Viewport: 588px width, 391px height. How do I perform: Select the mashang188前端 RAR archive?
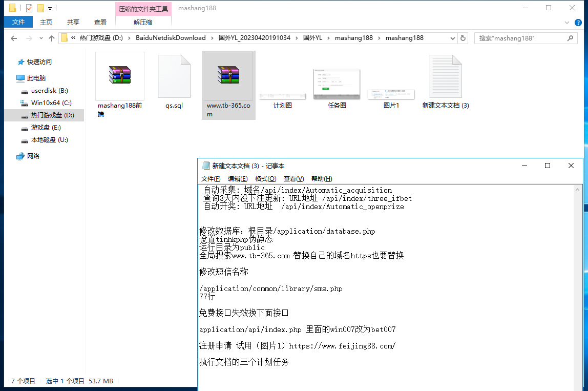click(x=119, y=76)
